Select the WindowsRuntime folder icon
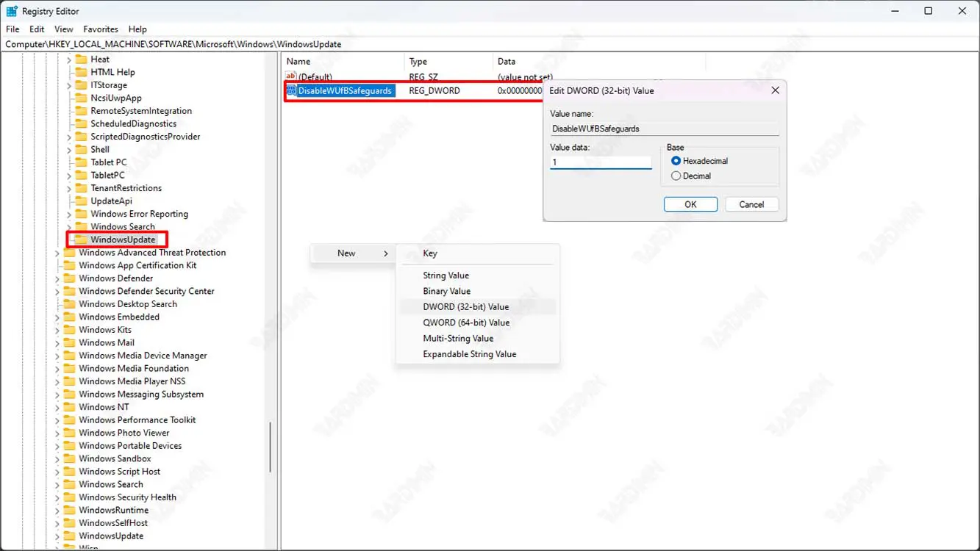This screenshot has height=551, width=980. pos(69,510)
